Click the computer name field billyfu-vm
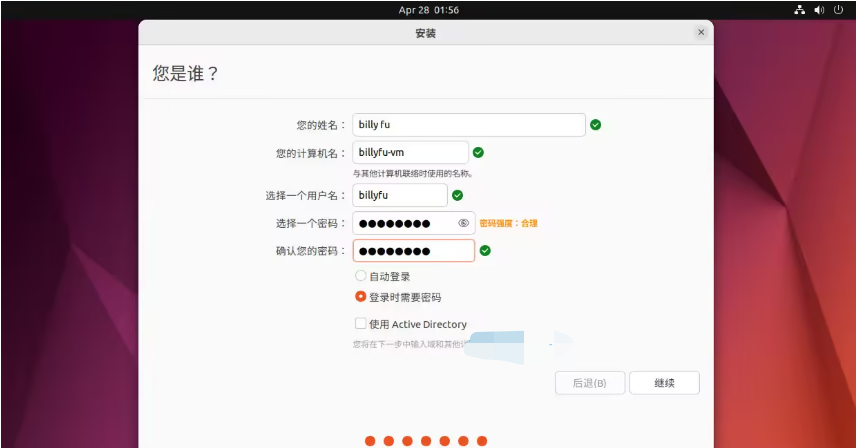The image size is (856, 448). (410, 152)
